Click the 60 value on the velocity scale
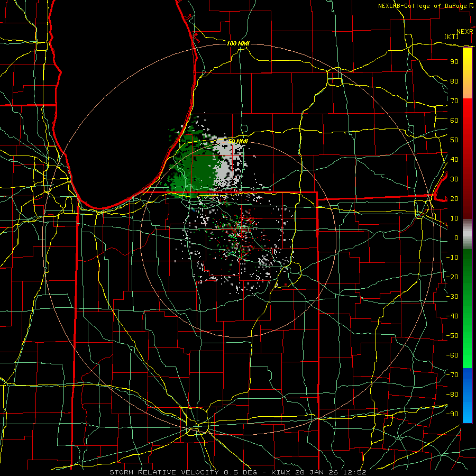 (454, 120)
